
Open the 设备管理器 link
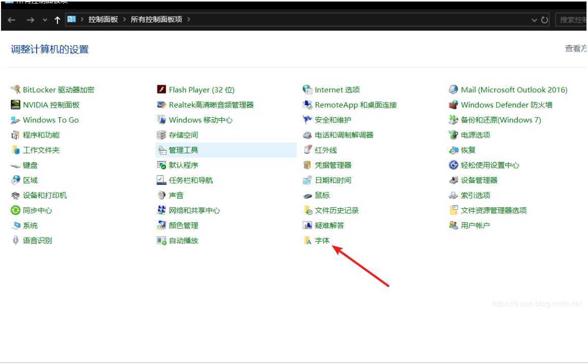tap(479, 180)
